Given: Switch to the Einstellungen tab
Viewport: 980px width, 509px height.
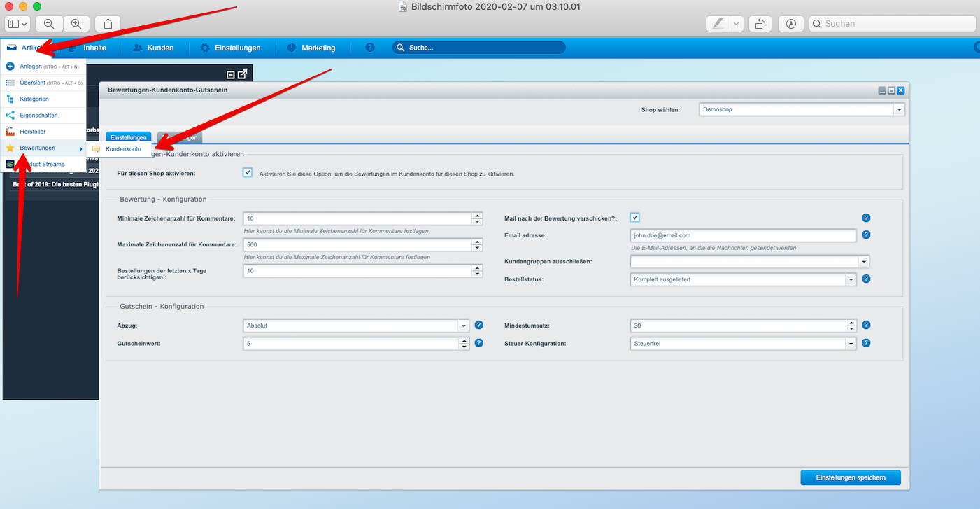Looking at the screenshot, I should coord(129,138).
